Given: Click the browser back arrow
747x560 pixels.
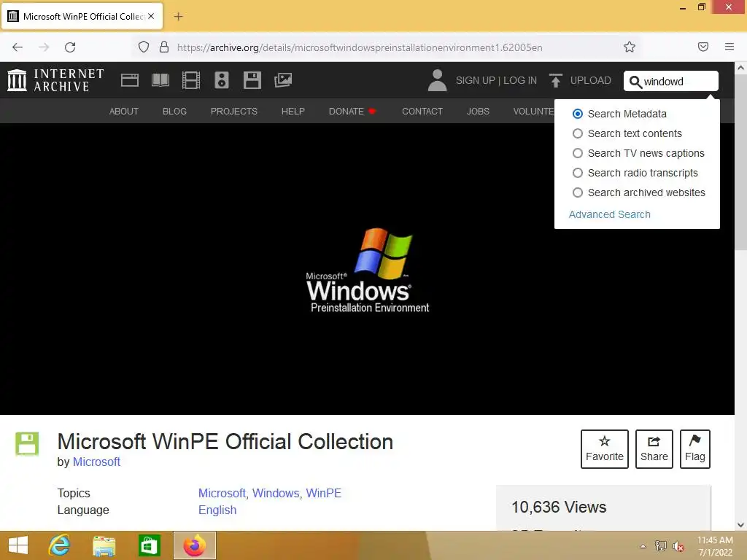Looking at the screenshot, I should [x=18, y=47].
